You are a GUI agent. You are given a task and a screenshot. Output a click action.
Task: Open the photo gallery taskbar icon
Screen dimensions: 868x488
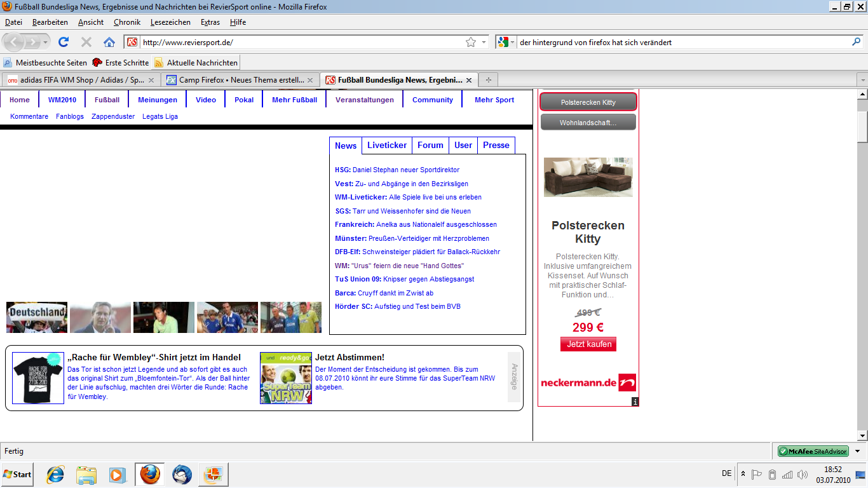[x=214, y=475]
